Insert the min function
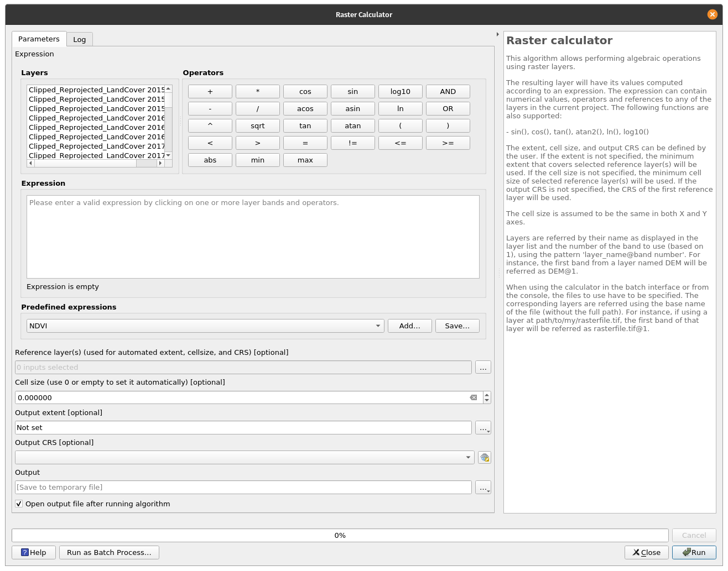 (258, 160)
